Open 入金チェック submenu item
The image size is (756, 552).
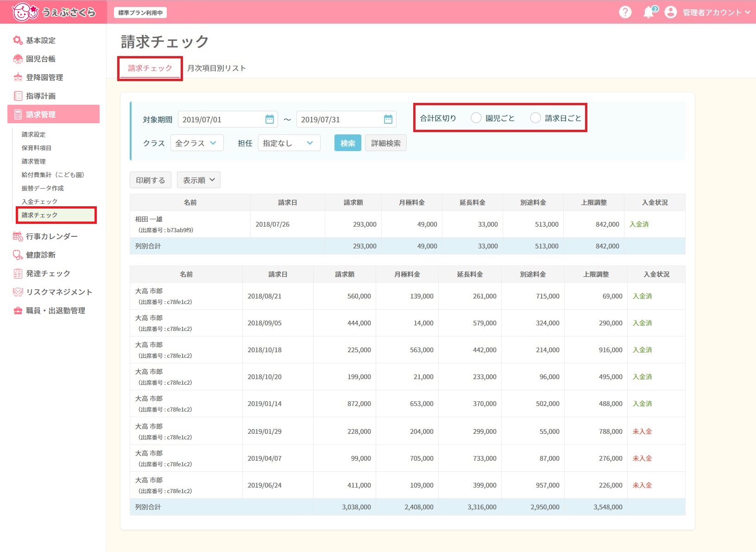pos(40,202)
